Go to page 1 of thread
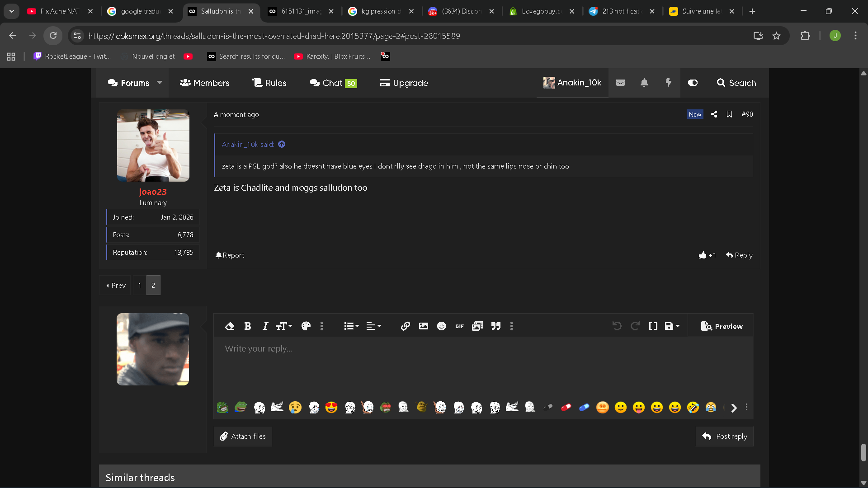The image size is (868, 488). pos(139,286)
